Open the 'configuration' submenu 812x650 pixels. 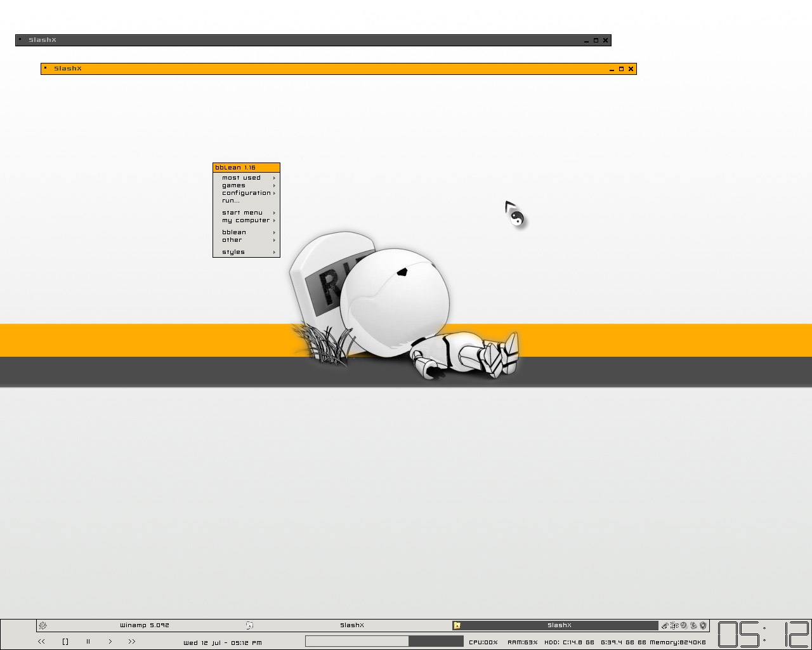coord(246,193)
